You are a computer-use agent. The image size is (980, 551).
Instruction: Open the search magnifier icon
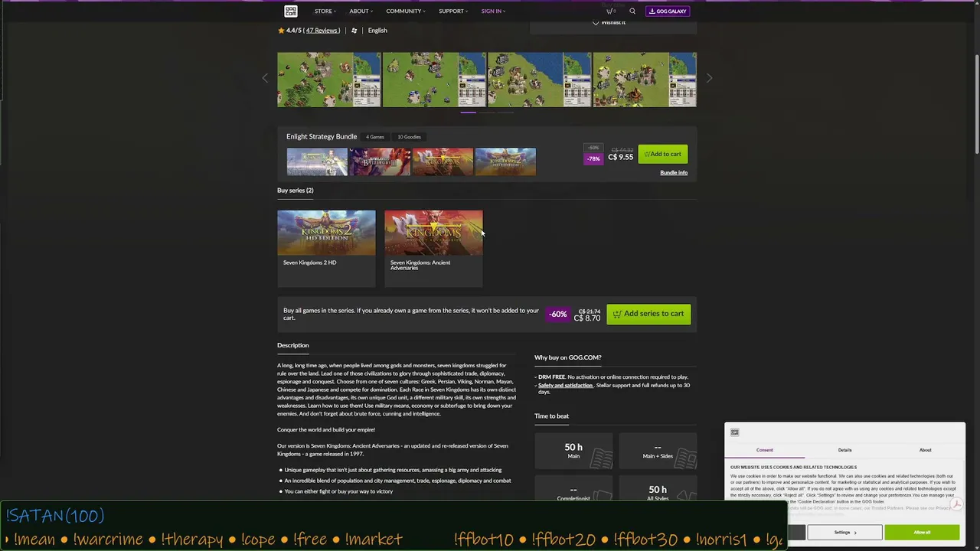coord(632,11)
